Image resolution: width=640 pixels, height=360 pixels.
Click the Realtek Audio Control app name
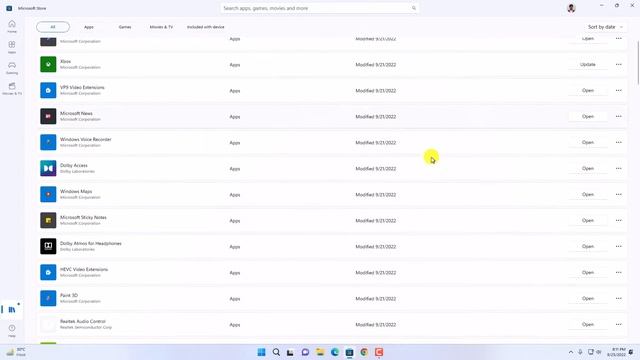83,321
